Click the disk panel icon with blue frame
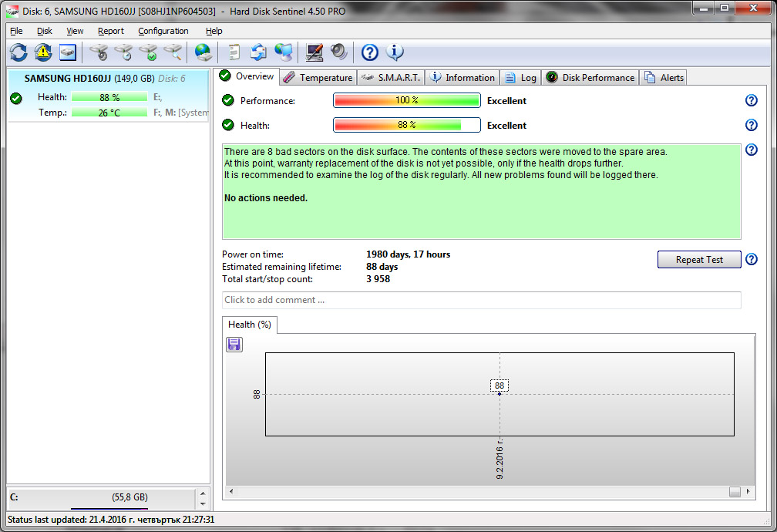The height and width of the screenshot is (532, 777). click(67, 52)
